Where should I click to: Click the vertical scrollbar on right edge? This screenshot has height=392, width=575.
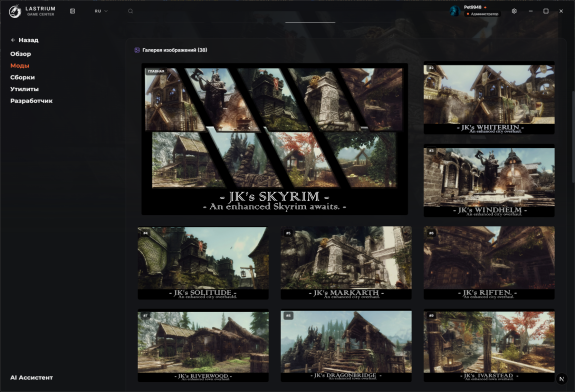coord(573,136)
